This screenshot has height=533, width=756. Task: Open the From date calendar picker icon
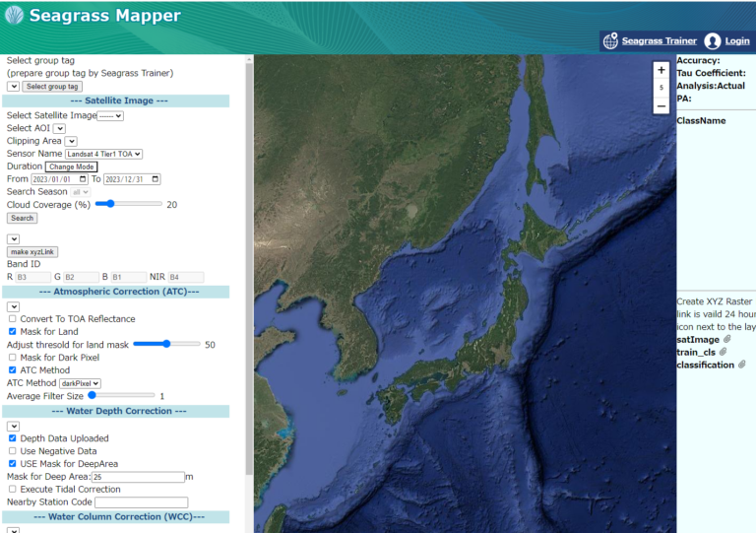pos(85,179)
